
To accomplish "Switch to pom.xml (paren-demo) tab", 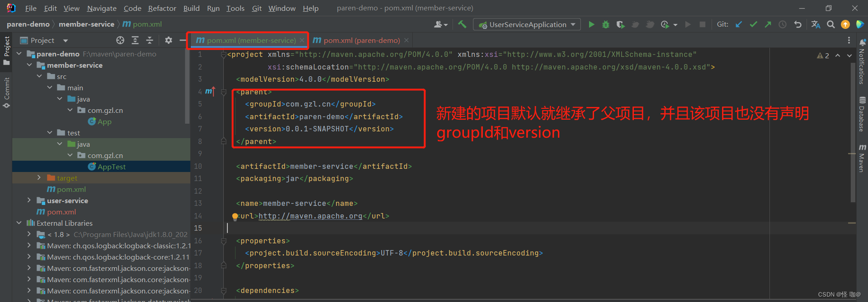I will 361,40.
